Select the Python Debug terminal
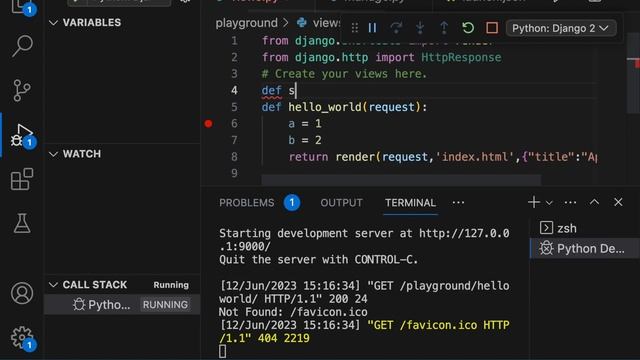Screen dimensions: 640x360 (x=585, y=249)
